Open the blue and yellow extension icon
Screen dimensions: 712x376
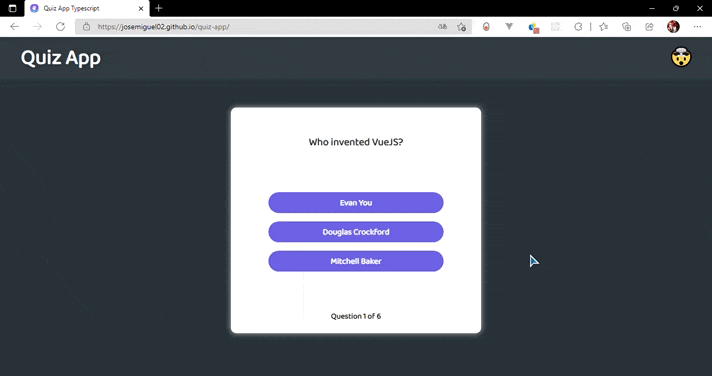coord(534,27)
